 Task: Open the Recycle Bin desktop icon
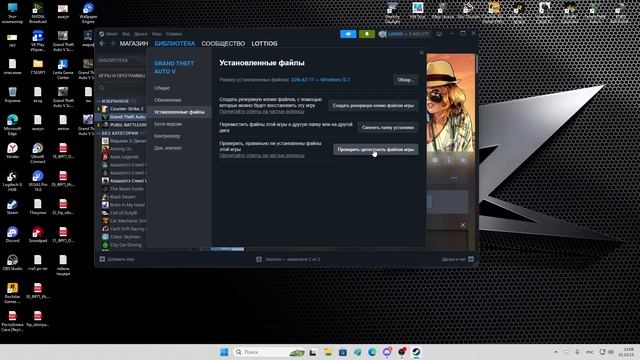point(13,95)
